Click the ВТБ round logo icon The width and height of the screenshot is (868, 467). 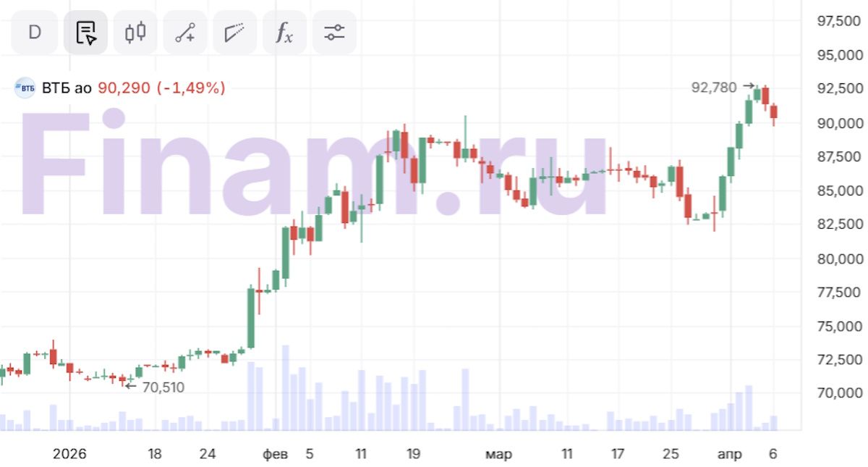25,88
